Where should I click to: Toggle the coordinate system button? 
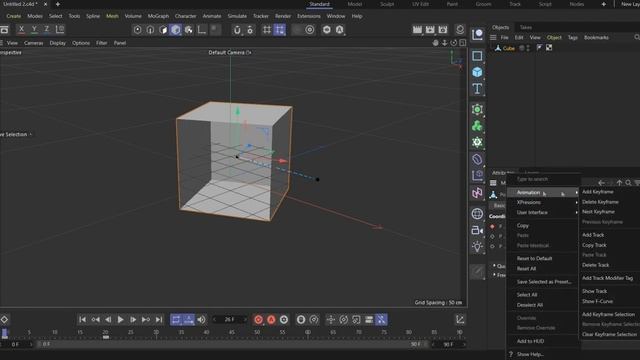60,29
